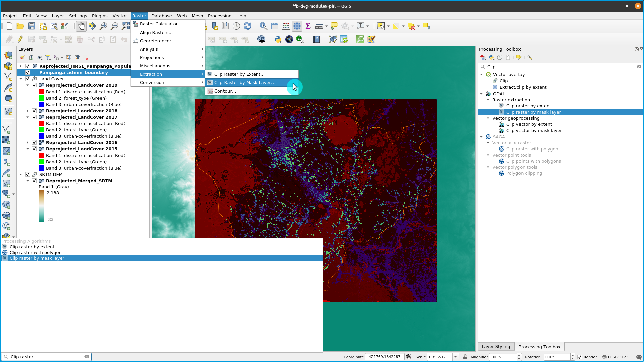Select the Pan Map hand tool
Screen dimensions: 644x362
pos(81,26)
